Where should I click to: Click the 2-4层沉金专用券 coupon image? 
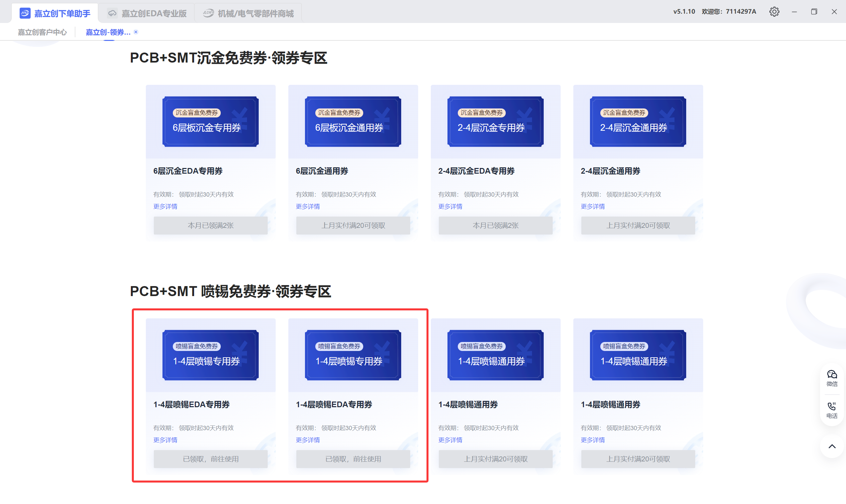tap(495, 121)
